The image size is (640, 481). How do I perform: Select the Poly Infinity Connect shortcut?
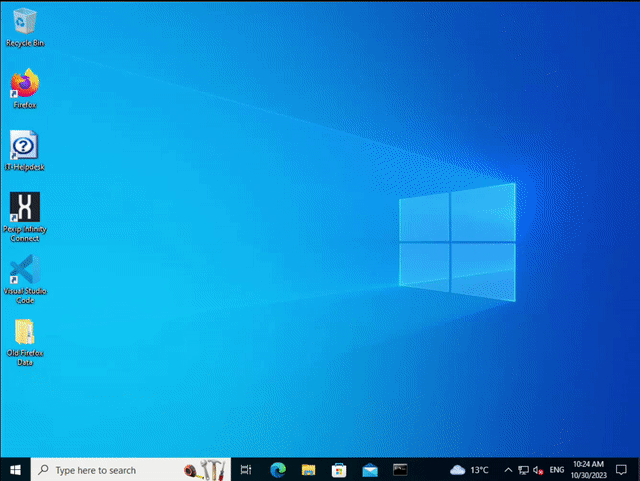pyautogui.click(x=24, y=208)
